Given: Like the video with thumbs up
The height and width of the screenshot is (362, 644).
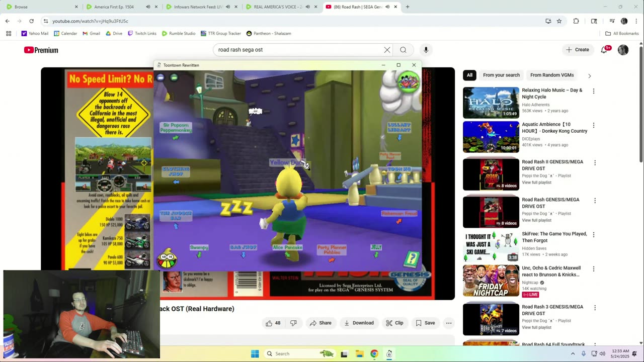Looking at the screenshot, I should pyautogui.click(x=273, y=323).
